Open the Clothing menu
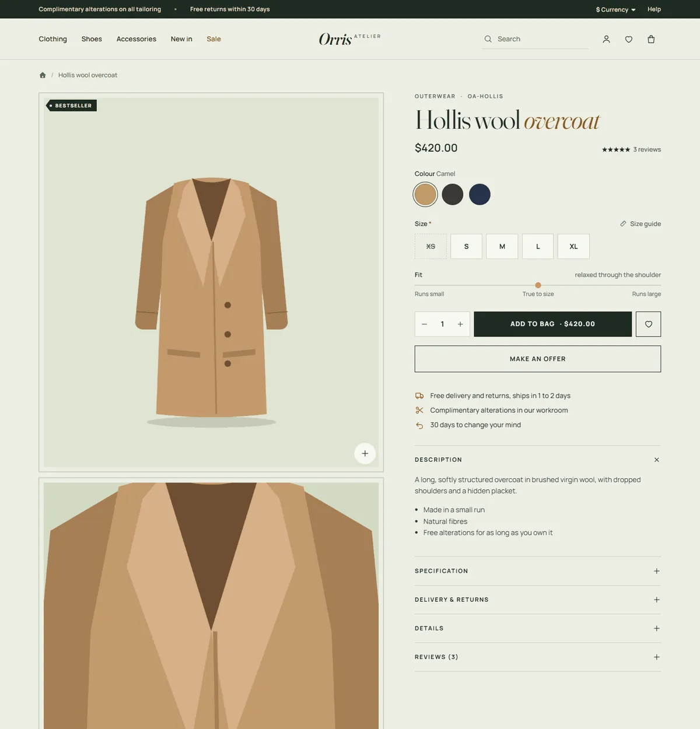Image resolution: width=700 pixels, height=729 pixels. [x=52, y=39]
